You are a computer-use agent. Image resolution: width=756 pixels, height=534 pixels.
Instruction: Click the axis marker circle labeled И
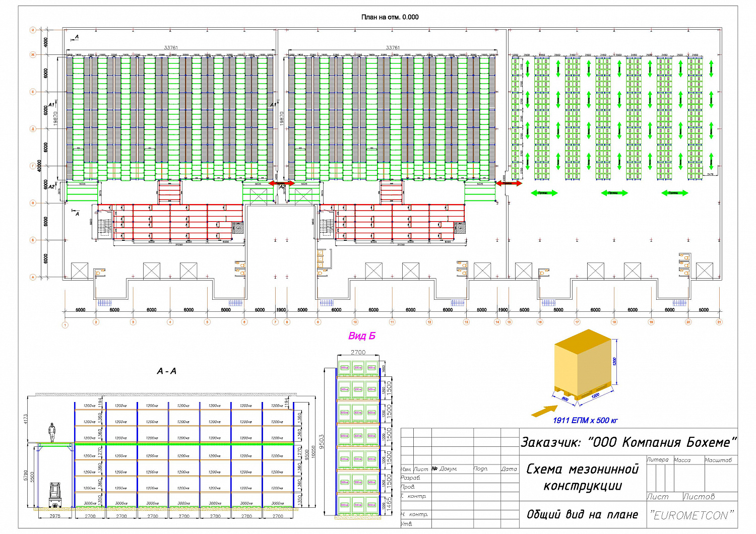tap(33, 30)
